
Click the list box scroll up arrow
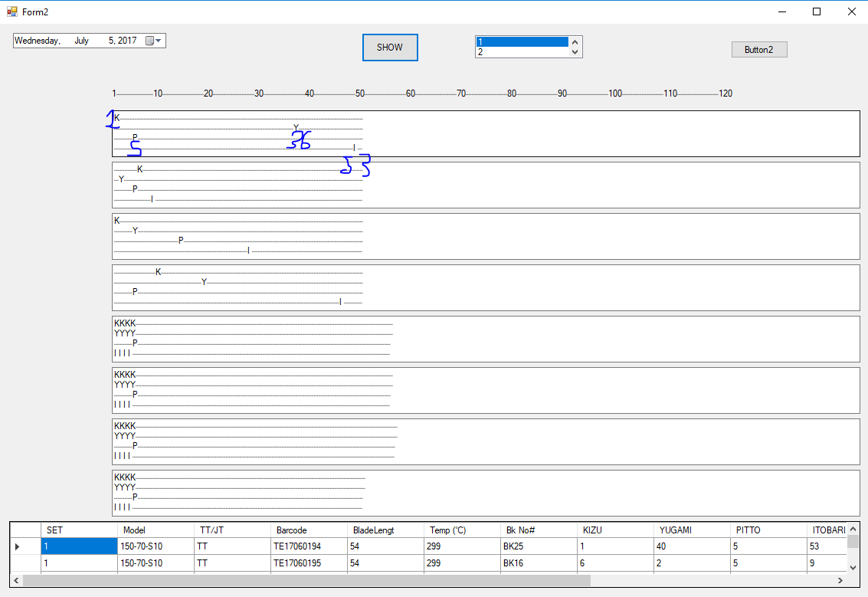[x=575, y=42]
